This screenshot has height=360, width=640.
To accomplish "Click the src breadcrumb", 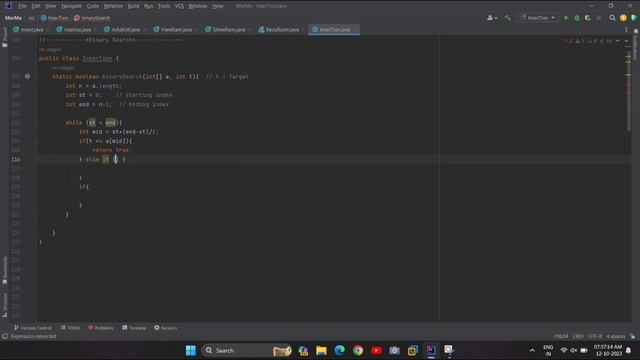I will [x=31, y=18].
